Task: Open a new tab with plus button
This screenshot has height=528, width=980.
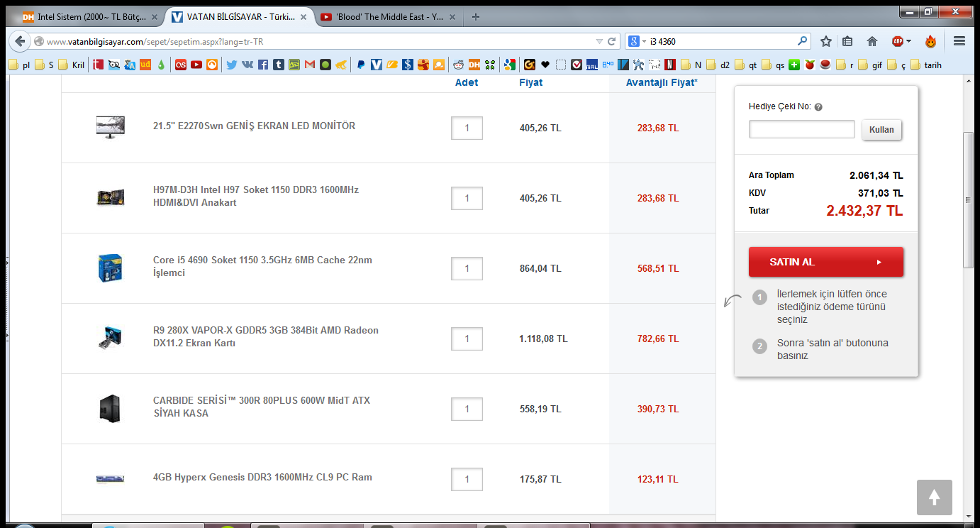Action: 476,16
